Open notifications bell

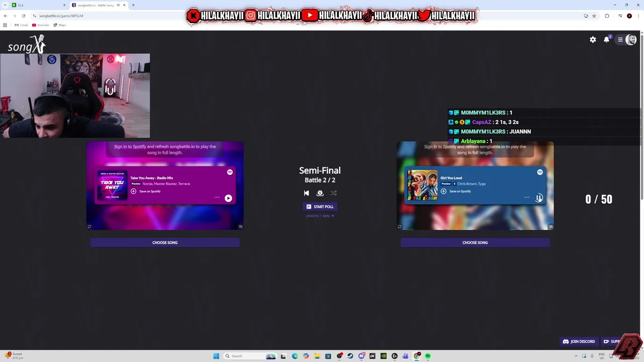pos(607,39)
